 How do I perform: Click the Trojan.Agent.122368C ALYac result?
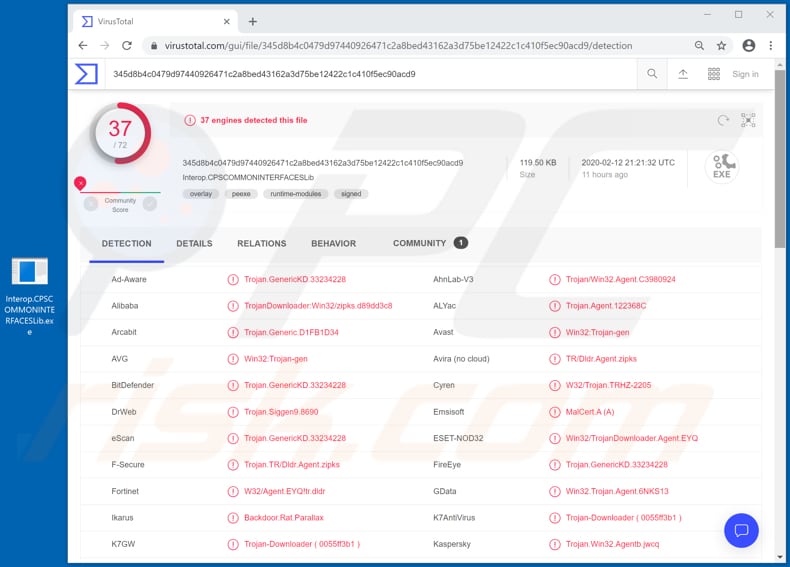(606, 306)
